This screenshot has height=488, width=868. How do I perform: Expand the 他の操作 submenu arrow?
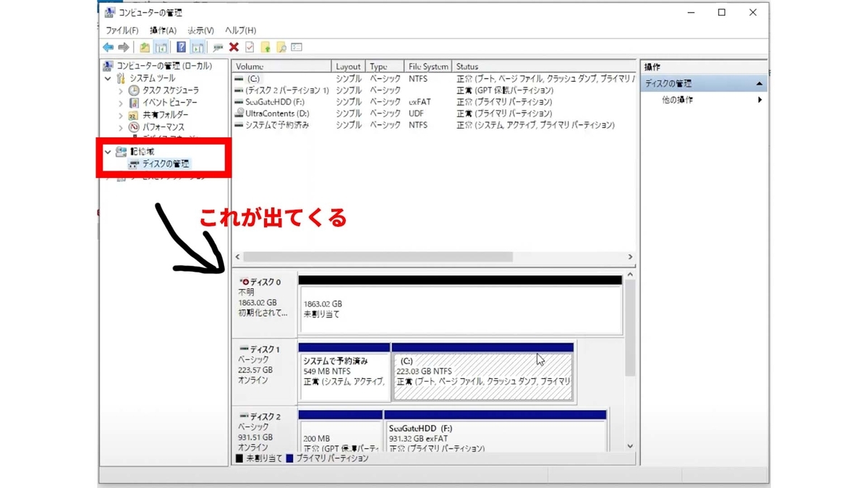click(759, 100)
